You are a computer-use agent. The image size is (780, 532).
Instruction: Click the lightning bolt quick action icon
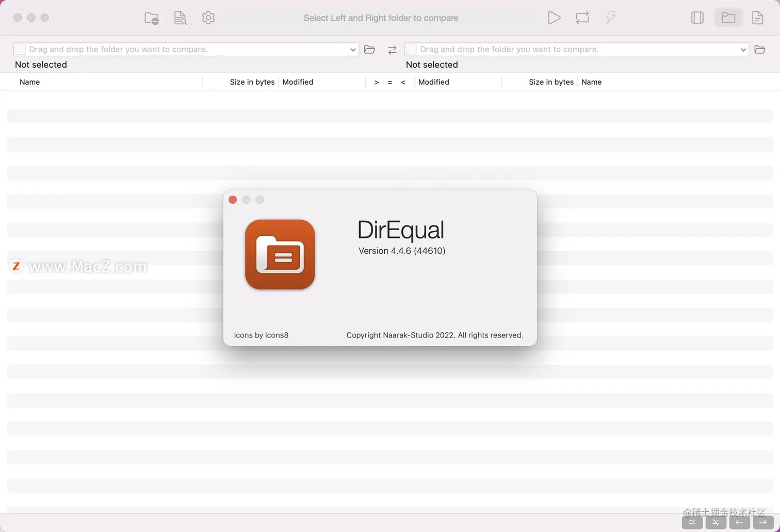(x=610, y=18)
